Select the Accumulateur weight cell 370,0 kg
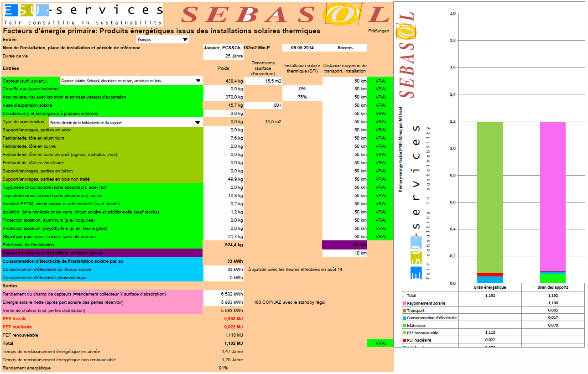588x374 pixels. [x=224, y=97]
